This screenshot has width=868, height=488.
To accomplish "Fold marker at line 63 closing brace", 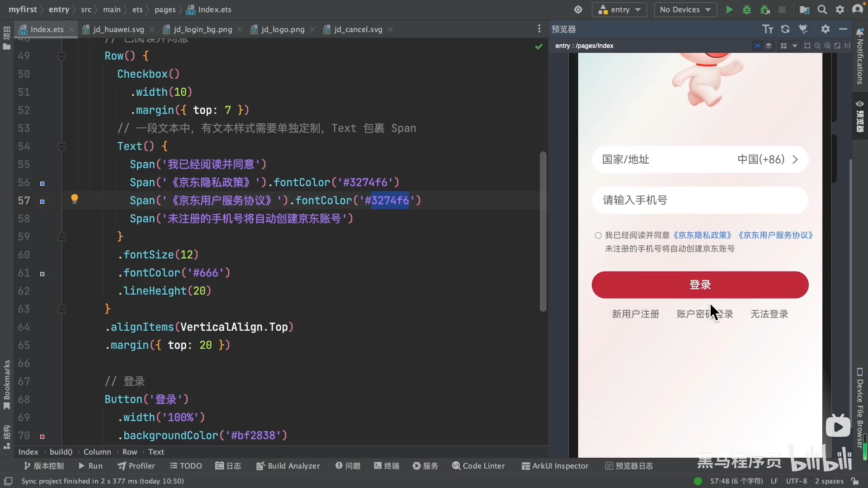I will click(x=62, y=309).
